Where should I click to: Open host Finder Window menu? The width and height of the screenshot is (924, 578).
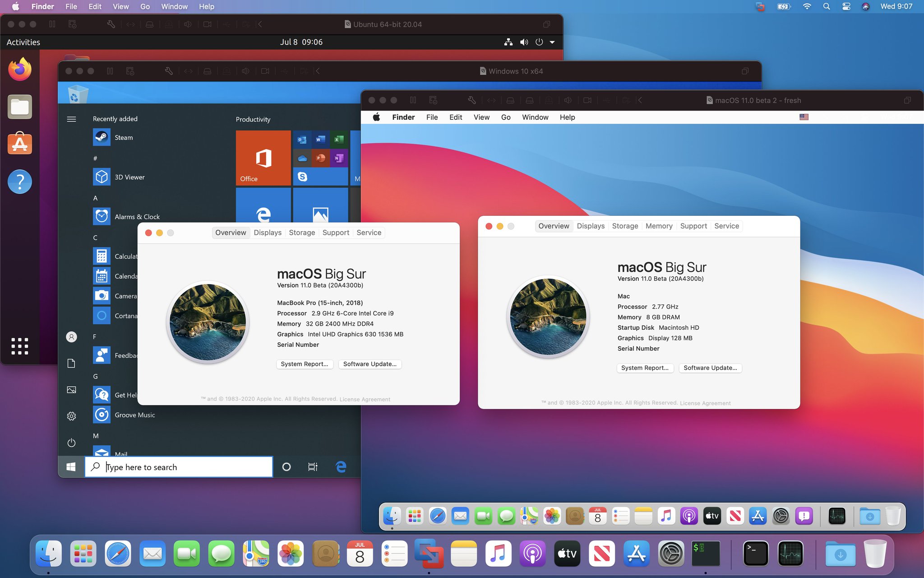pyautogui.click(x=175, y=6)
